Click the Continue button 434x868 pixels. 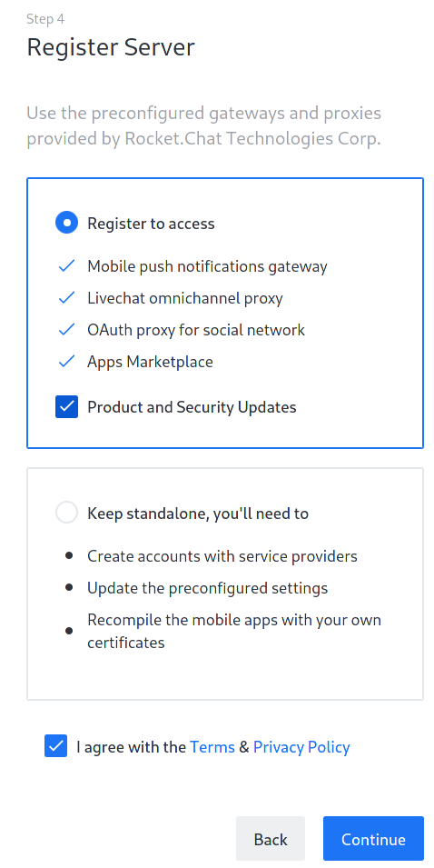pyautogui.click(x=373, y=839)
